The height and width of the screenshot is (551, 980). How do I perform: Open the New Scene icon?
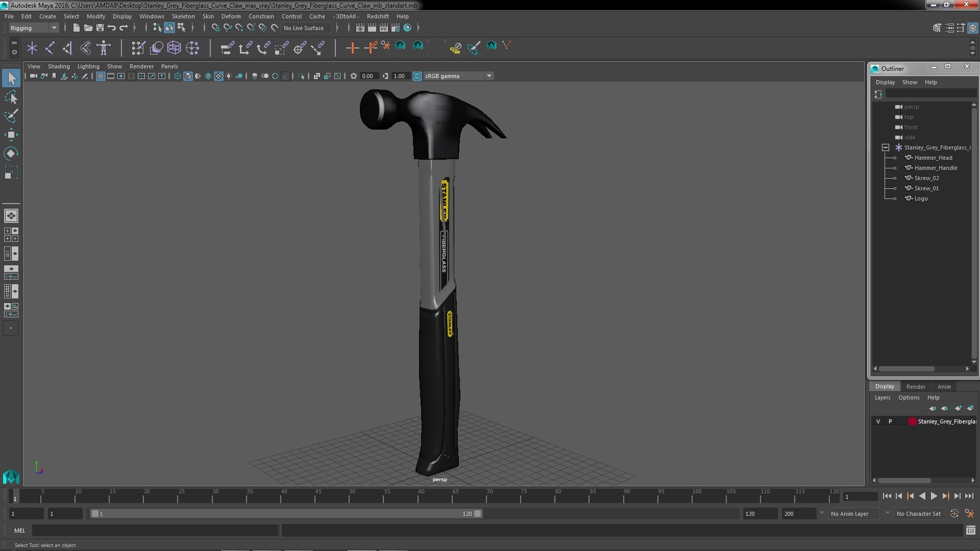[x=76, y=28]
